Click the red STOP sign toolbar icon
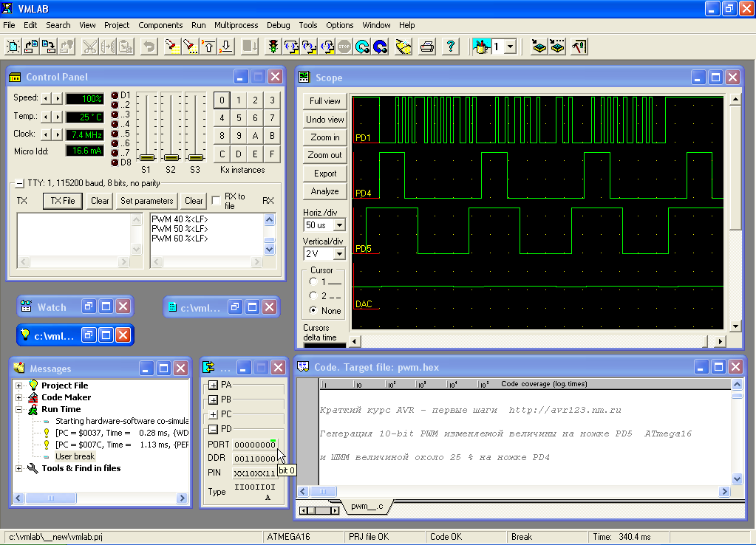This screenshot has width=756, height=545. pos(344,47)
